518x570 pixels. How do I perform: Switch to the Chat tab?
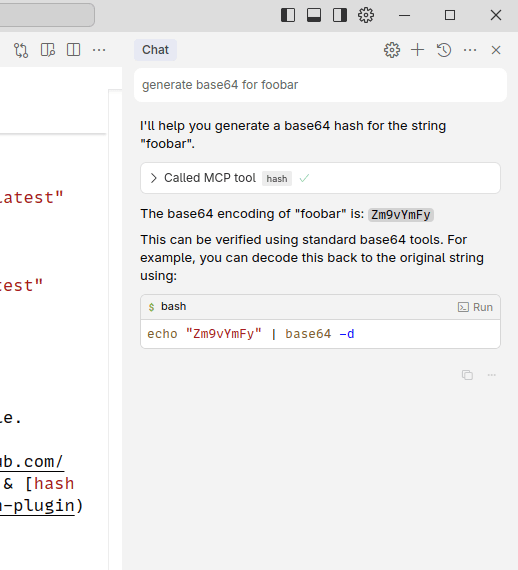155,50
